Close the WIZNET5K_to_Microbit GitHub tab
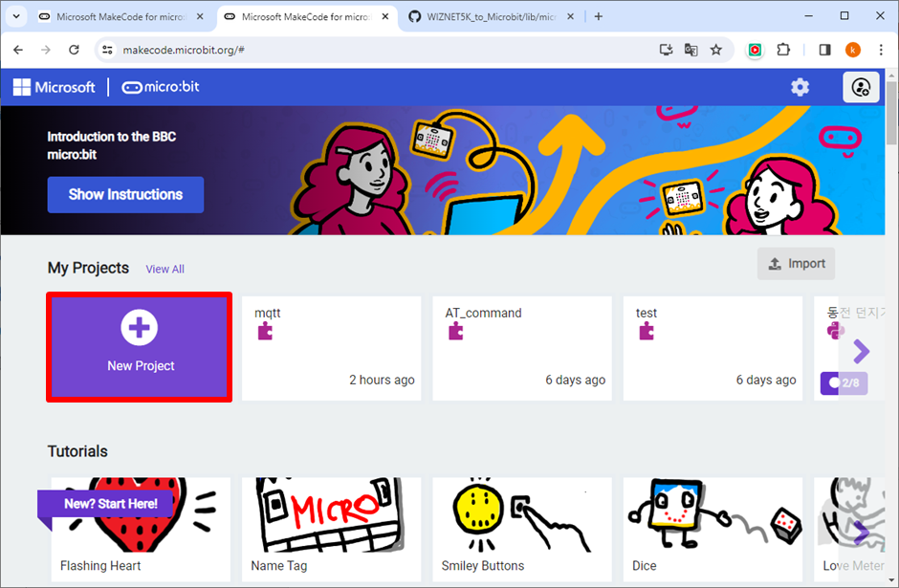899x588 pixels. click(570, 16)
